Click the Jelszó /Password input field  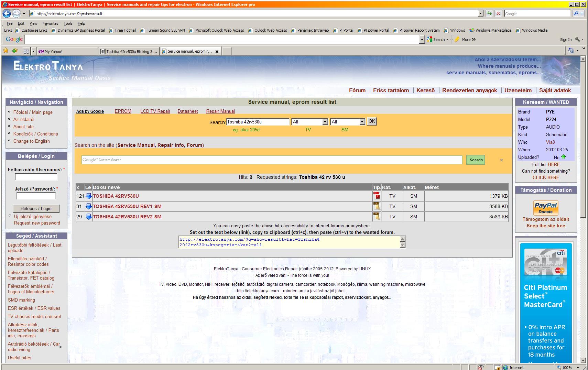click(36, 196)
